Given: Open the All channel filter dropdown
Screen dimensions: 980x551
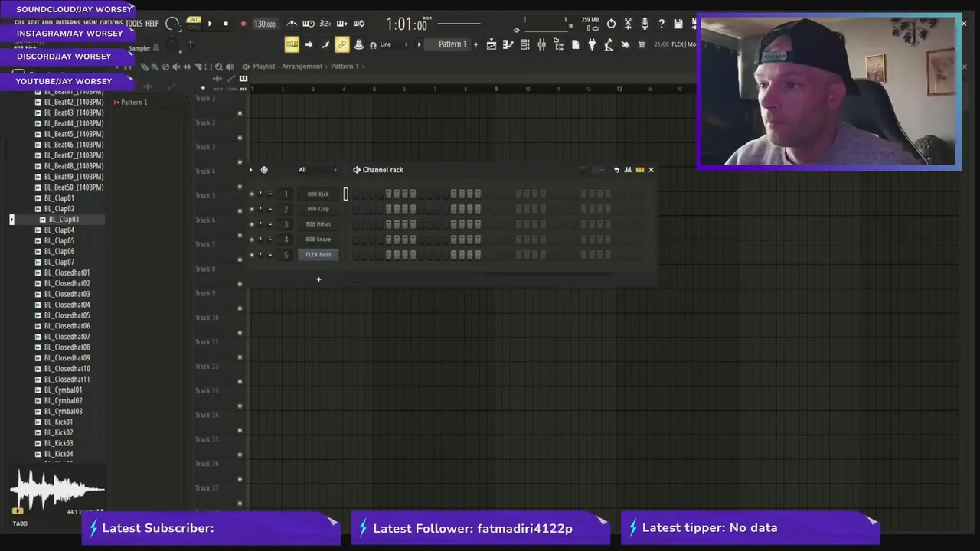Looking at the screenshot, I should 318,170.
